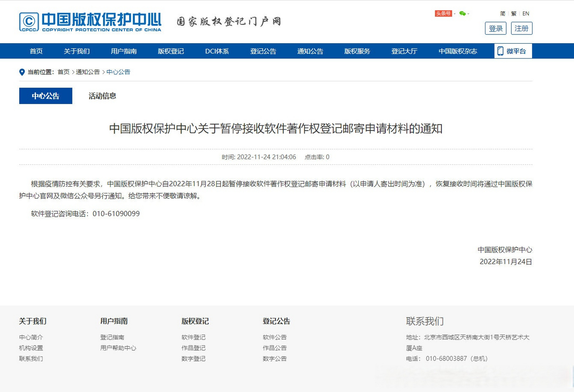
Task: Open the 微平台 button
Action: pos(513,51)
